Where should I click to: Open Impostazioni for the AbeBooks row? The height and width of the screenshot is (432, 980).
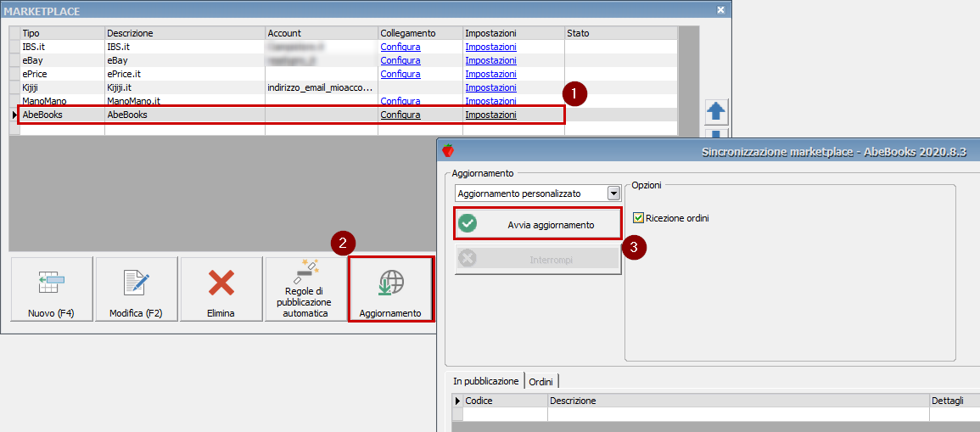(490, 115)
